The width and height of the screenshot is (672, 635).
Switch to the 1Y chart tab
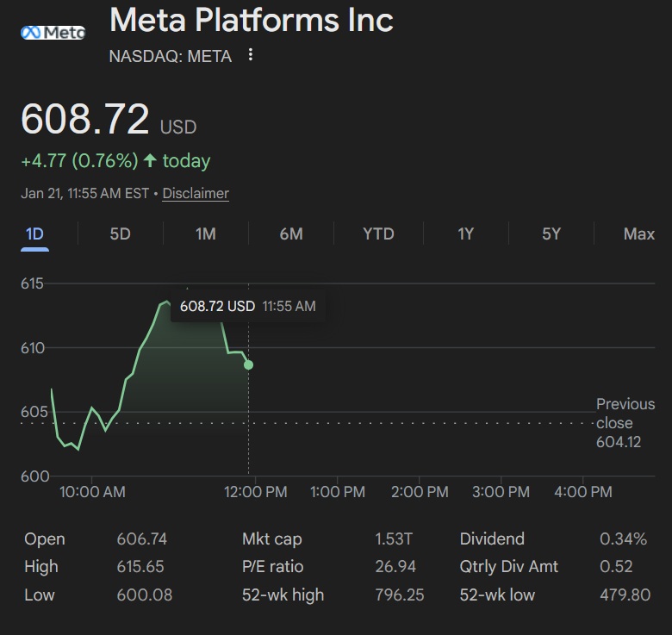point(465,233)
